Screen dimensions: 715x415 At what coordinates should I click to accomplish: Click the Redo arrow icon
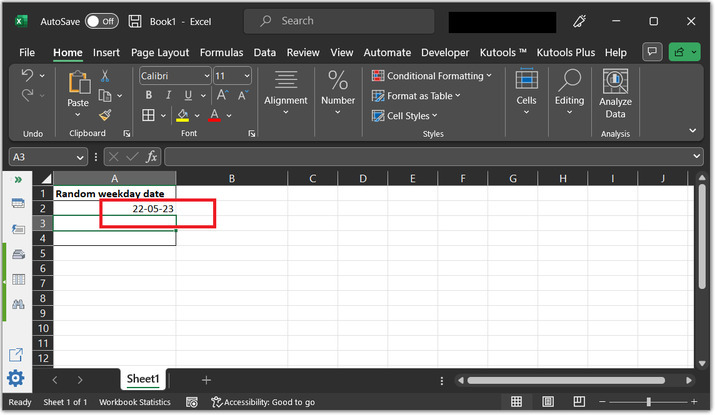[27, 95]
